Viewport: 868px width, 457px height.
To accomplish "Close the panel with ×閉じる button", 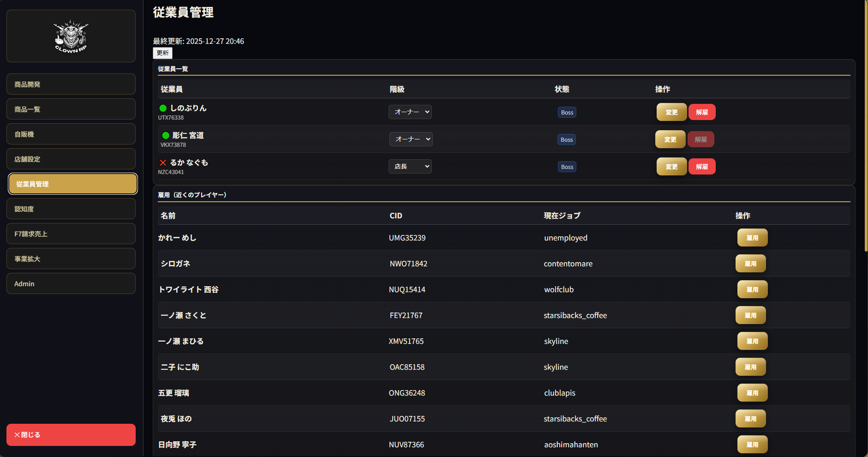I will coord(71,435).
